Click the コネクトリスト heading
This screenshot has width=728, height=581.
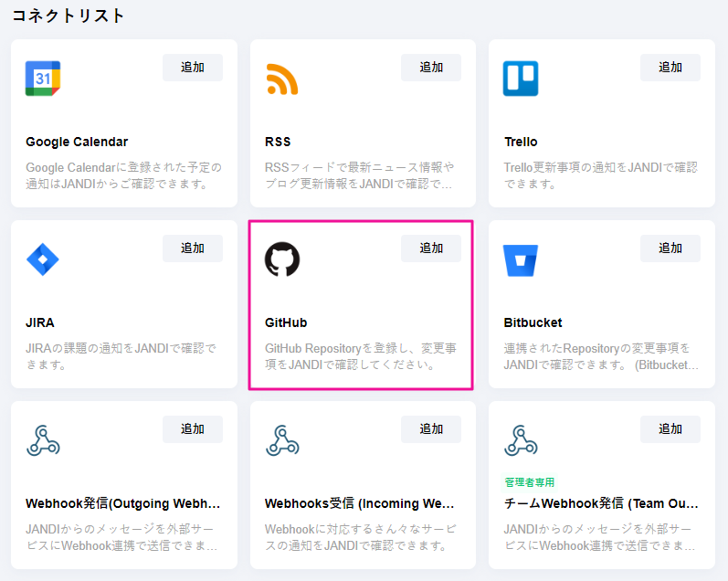pyautogui.click(x=69, y=16)
